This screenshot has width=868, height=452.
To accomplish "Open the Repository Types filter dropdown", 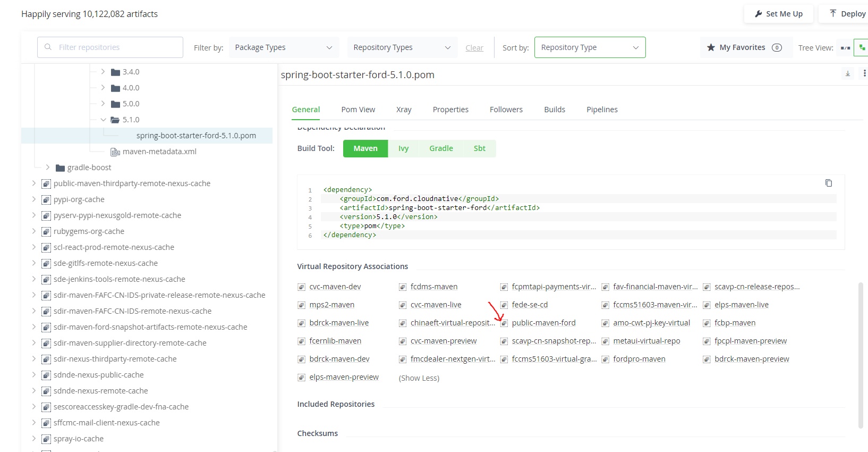I will click(402, 47).
